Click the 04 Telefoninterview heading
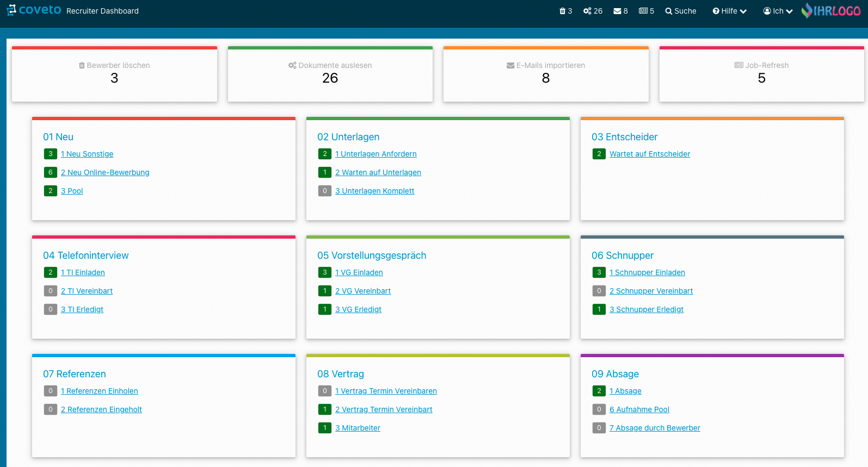868x467 pixels. tap(86, 256)
